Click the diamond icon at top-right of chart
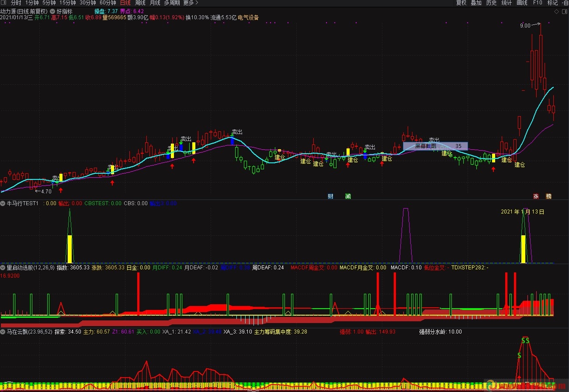The width and height of the screenshot is (569, 392). click(556, 11)
